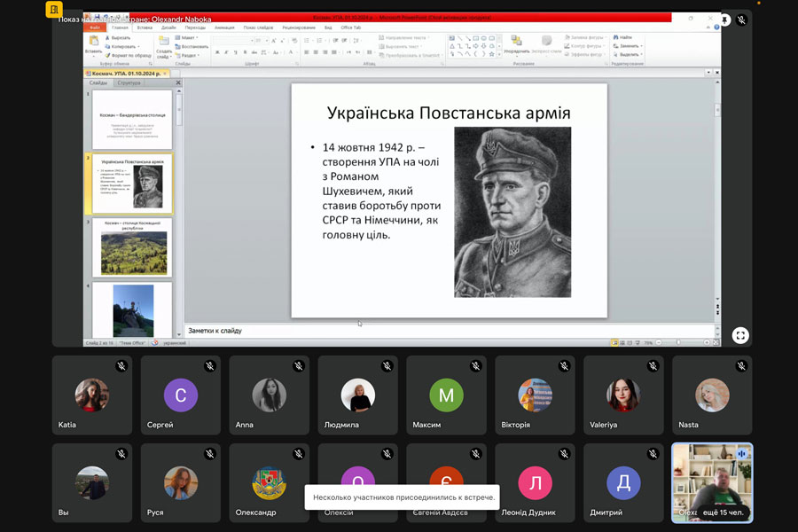This screenshot has height=532, width=798.
Task: Toggle mute icon on Valeriya's tile
Action: tap(653, 365)
